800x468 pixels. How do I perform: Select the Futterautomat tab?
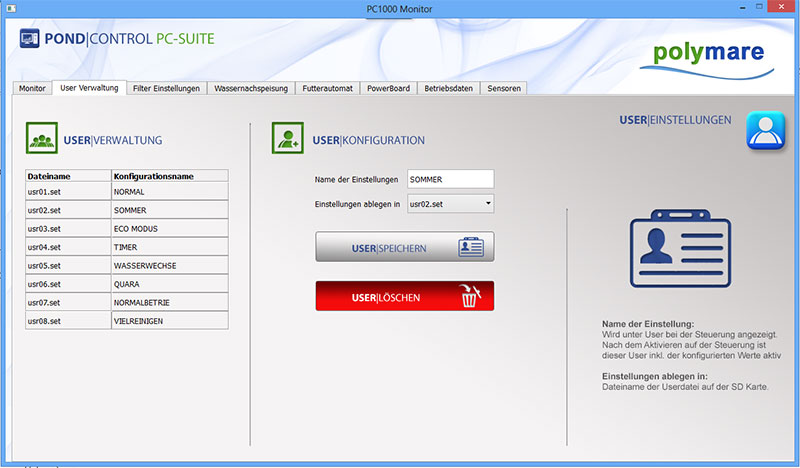[328, 88]
